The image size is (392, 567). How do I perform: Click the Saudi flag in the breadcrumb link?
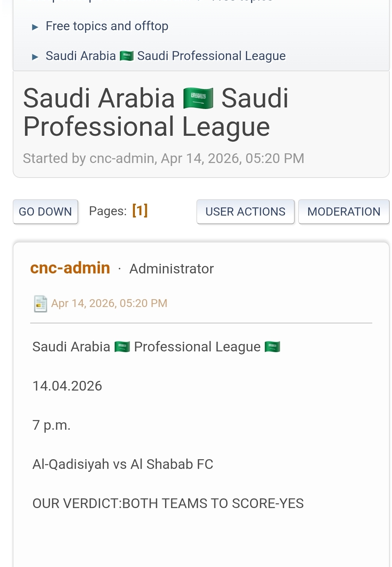click(127, 56)
